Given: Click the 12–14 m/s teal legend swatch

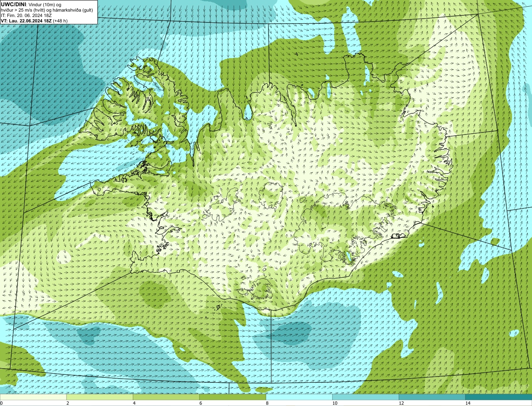Looking at the screenshot, I should pos(432,397).
